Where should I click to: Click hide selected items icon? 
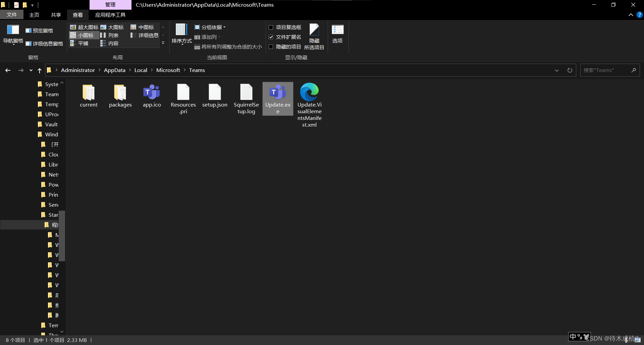pyautogui.click(x=314, y=37)
